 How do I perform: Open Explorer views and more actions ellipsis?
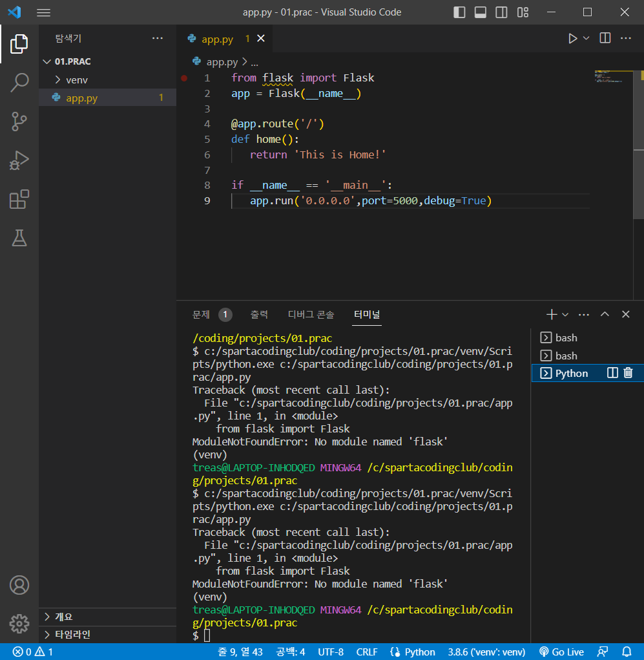(x=158, y=38)
